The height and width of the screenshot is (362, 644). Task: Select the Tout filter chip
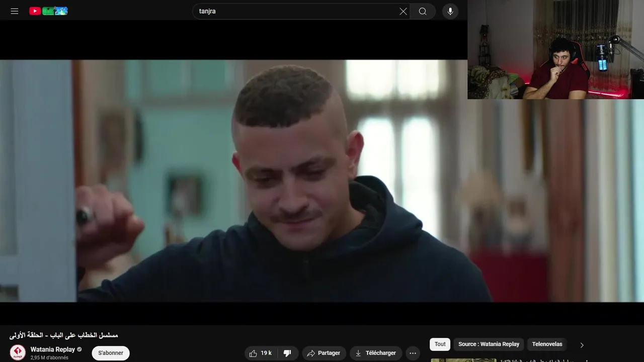[440, 344]
